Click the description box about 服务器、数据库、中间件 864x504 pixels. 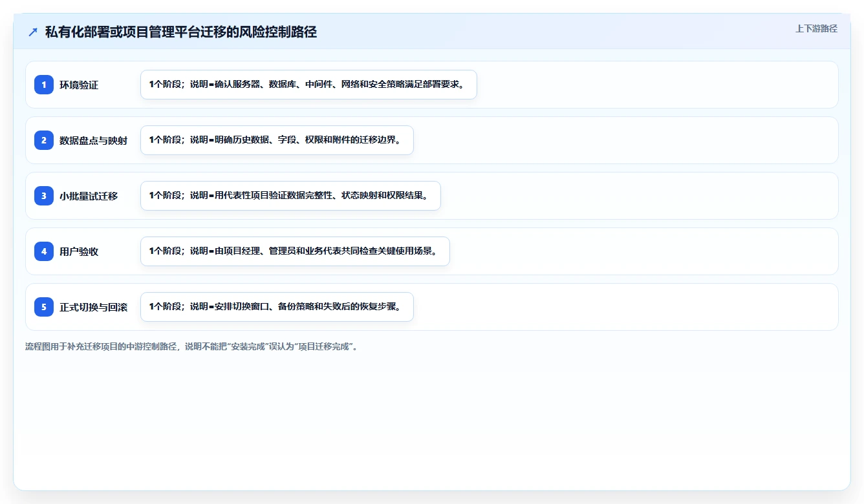pos(308,85)
